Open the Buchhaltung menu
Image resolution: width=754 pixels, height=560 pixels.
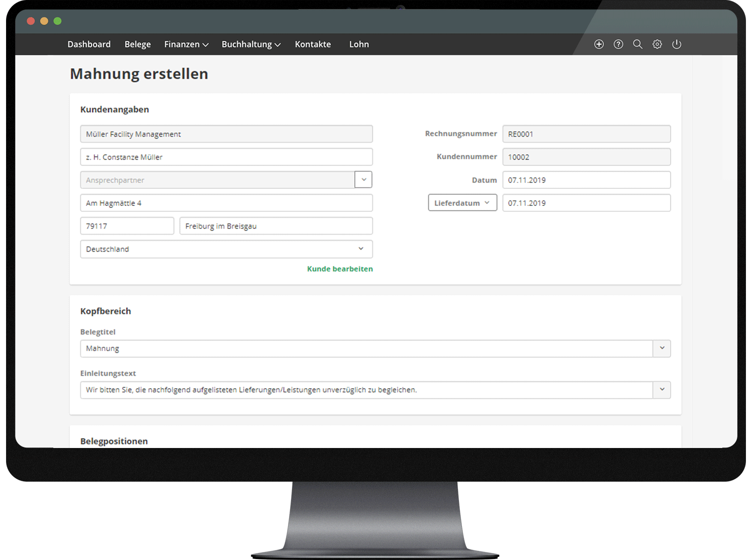251,44
